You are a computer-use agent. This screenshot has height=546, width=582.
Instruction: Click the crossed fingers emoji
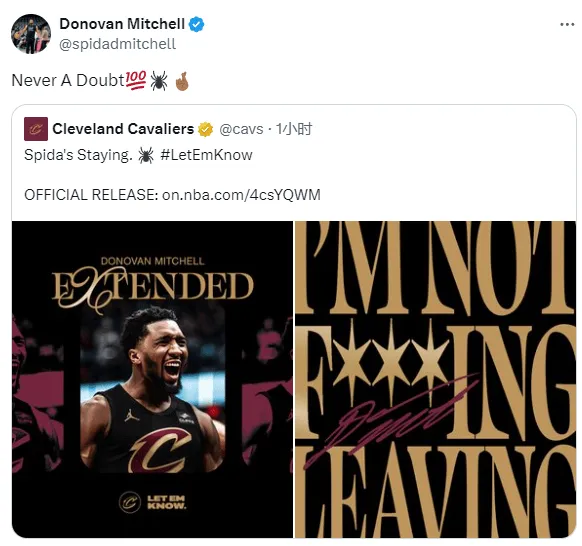tap(182, 81)
